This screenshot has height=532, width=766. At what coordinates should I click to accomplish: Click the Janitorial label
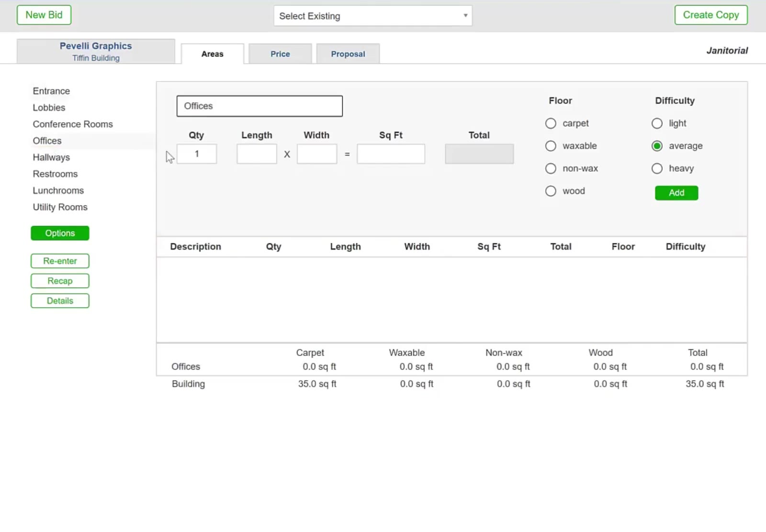click(727, 51)
